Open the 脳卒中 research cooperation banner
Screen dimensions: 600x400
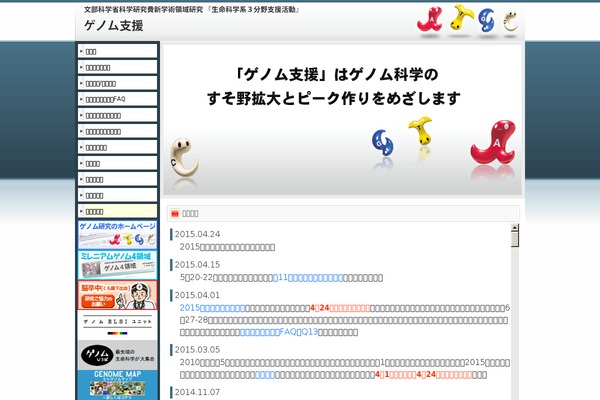point(117,295)
